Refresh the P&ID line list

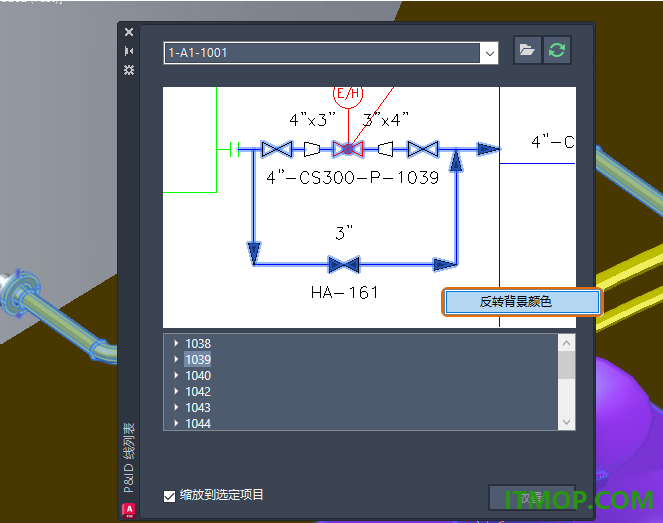coord(557,50)
